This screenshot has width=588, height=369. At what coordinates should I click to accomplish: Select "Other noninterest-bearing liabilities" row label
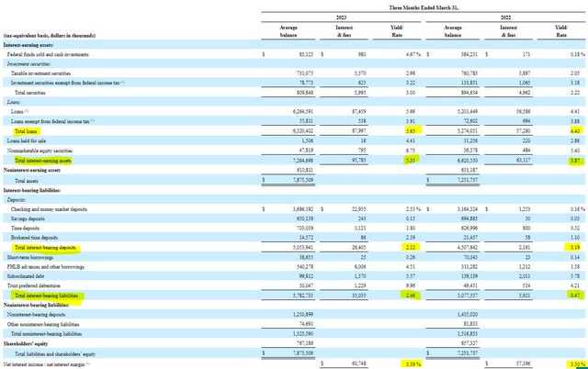tap(43, 324)
